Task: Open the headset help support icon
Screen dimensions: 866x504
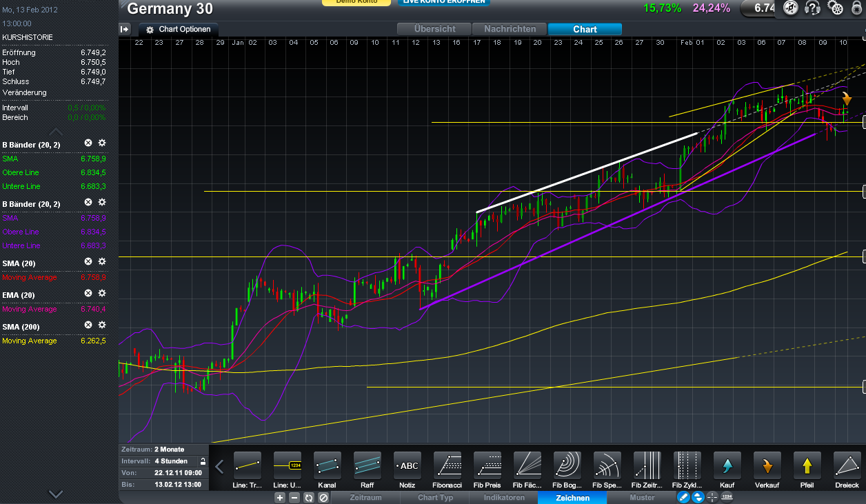Action: click(813, 8)
